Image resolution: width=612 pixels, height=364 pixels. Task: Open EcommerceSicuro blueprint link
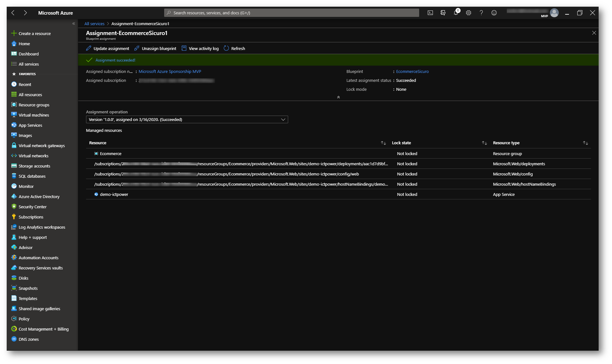pos(412,71)
